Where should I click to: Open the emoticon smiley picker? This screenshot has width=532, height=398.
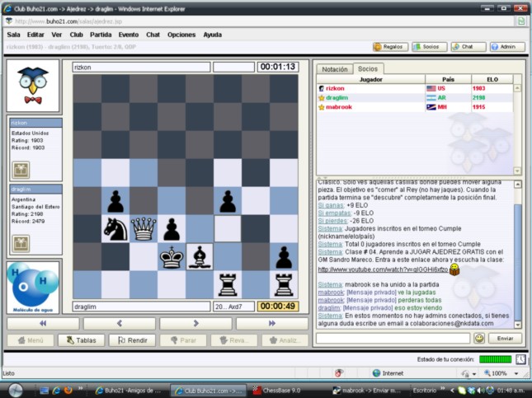pyautogui.click(x=478, y=339)
